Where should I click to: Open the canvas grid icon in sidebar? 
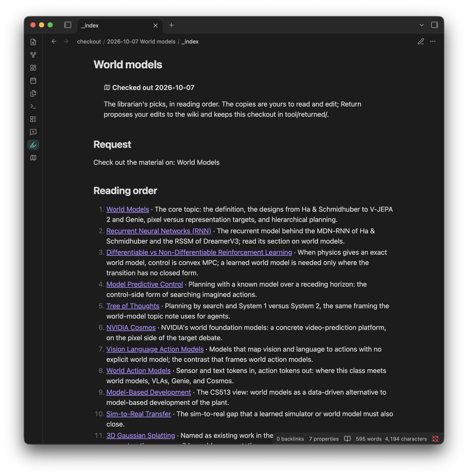click(x=33, y=67)
